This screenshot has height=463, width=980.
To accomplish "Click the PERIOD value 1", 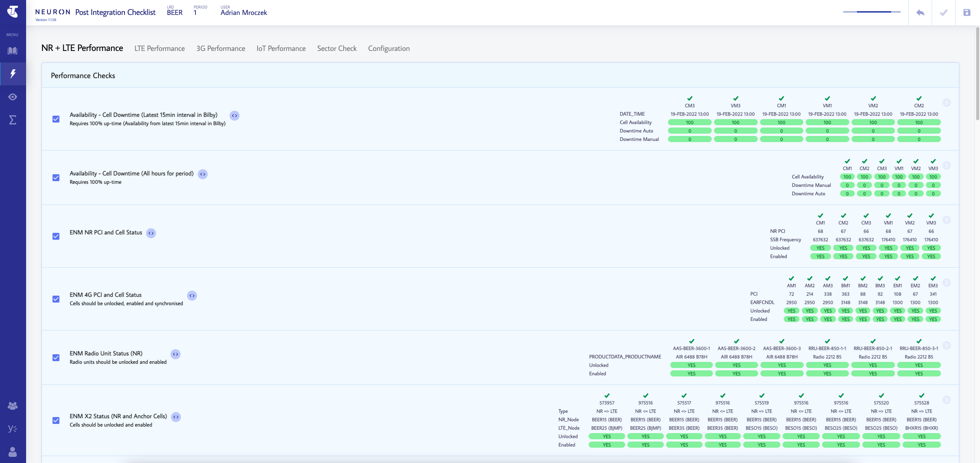I will pyautogui.click(x=195, y=12).
